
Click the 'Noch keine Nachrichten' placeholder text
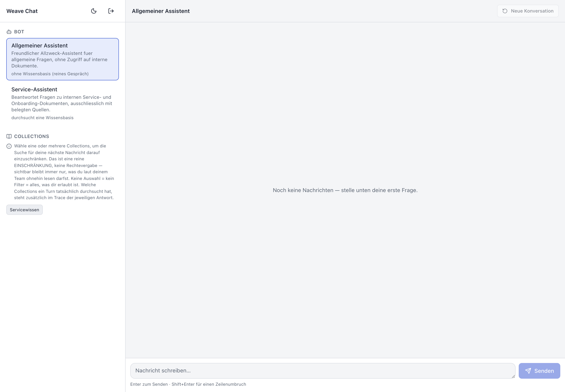point(345,190)
